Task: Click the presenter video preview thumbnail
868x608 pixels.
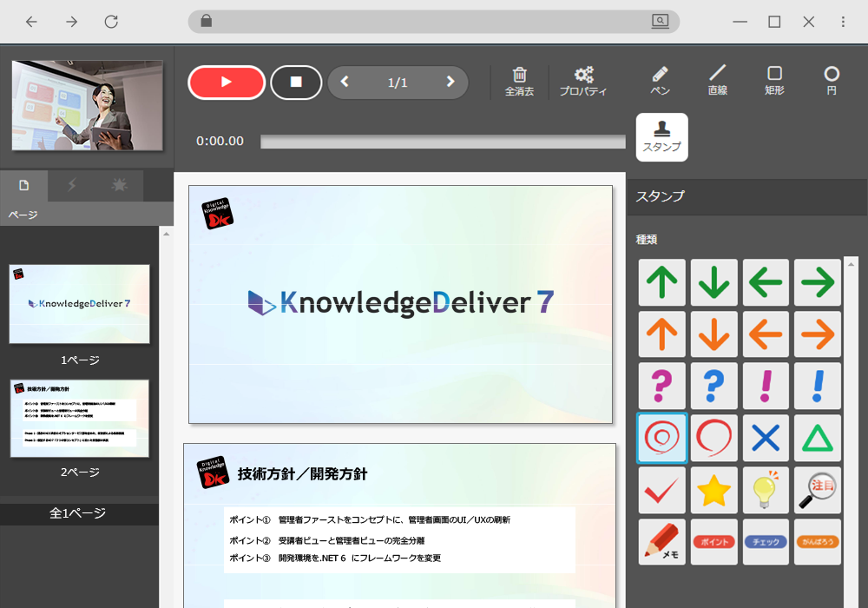Action: pos(88,105)
